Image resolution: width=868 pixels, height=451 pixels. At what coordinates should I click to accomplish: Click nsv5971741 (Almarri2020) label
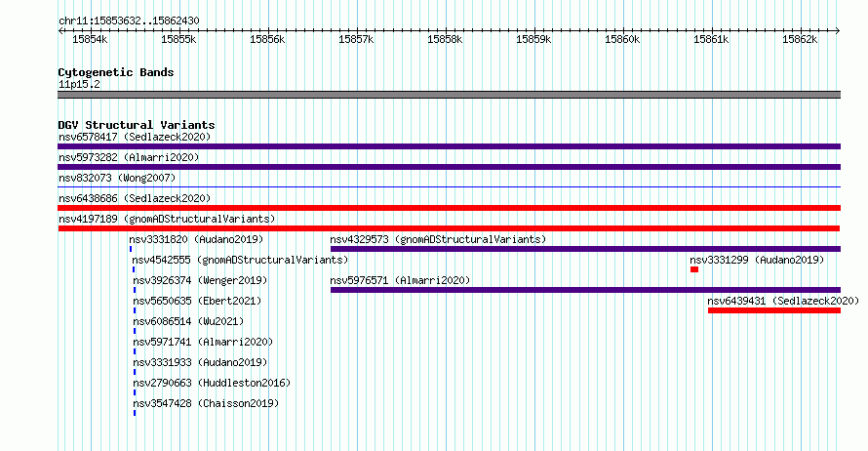coord(203,342)
